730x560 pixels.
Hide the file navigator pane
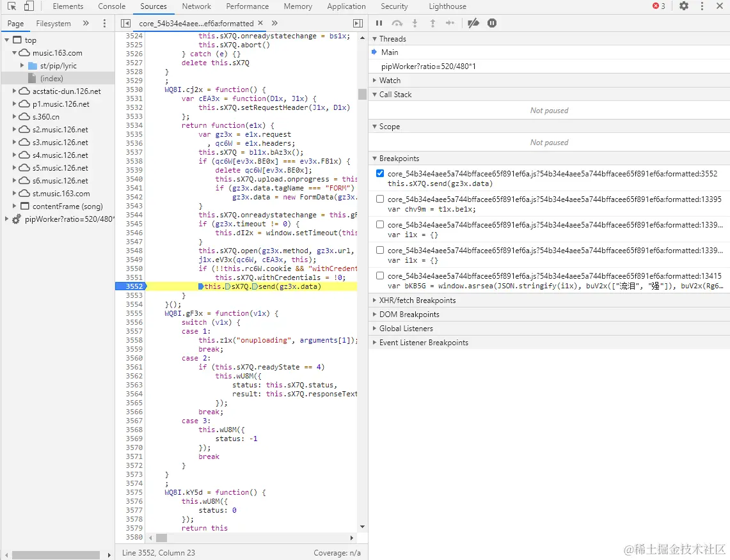(125, 23)
